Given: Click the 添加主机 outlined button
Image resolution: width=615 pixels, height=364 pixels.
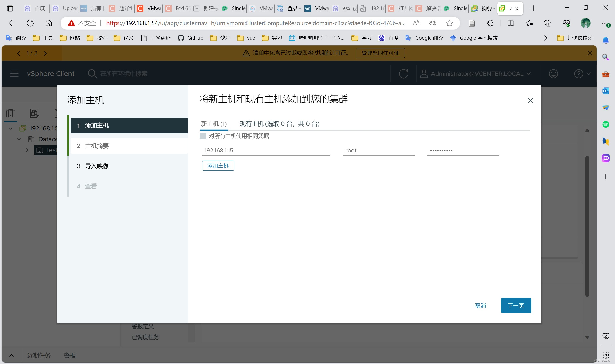Looking at the screenshot, I should point(218,166).
